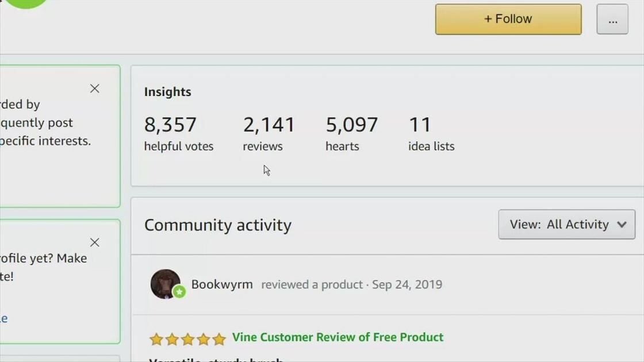Click the Bookwyrm username
644x362 pixels.
click(222, 284)
